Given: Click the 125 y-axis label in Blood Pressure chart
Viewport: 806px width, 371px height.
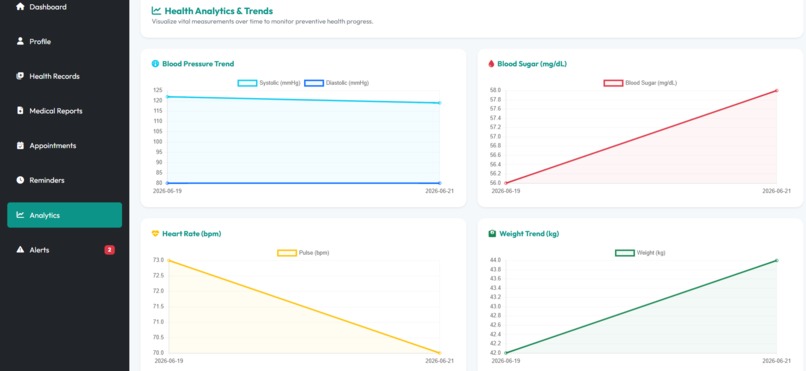Looking at the screenshot, I should point(157,90).
